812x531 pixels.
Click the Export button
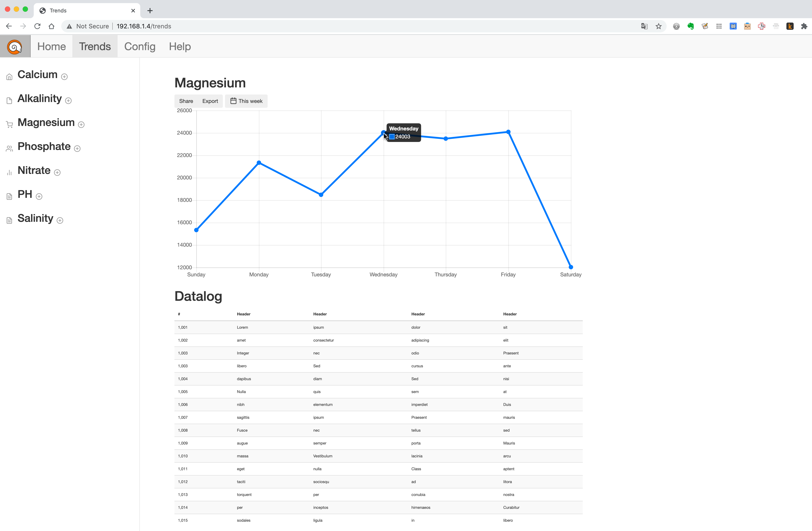click(x=210, y=101)
